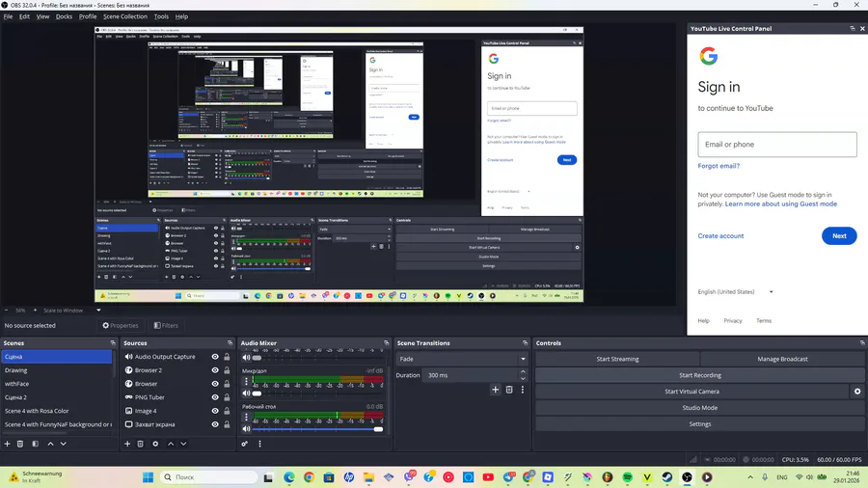The image size is (868, 488).
Task: Click the Email or phone field
Action: [x=777, y=145]
